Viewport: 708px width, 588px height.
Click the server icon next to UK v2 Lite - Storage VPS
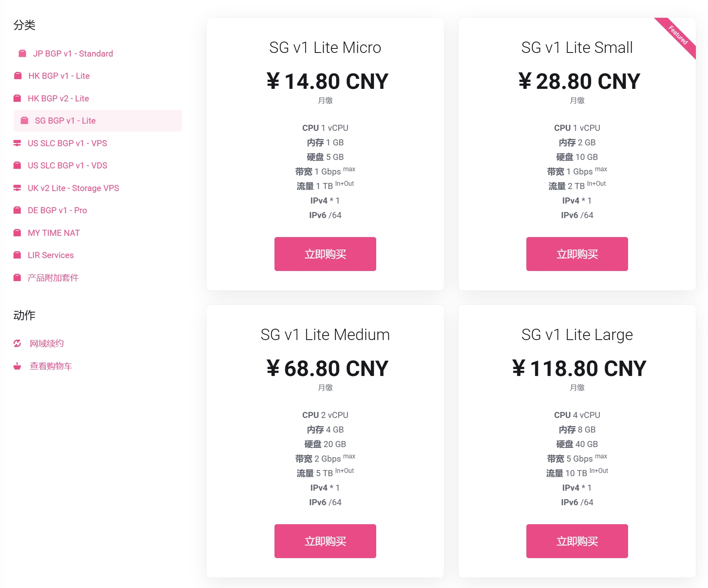(x=17, y=188)
